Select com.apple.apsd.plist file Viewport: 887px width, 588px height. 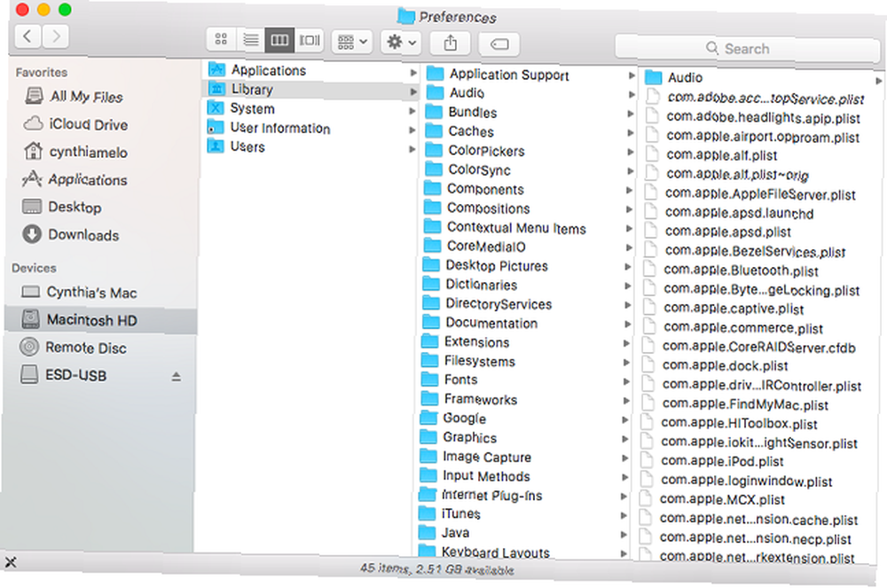coord(718,231)
